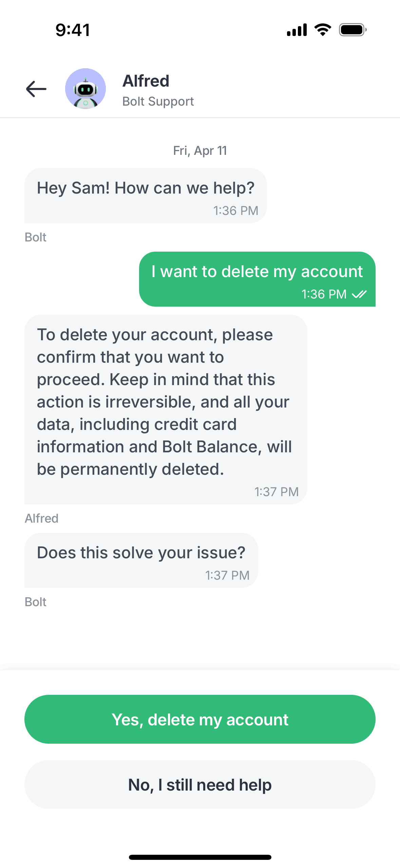The image size is (400, 868).
Task: Tap the Alfred name in header
Action: tap(146, 81)
